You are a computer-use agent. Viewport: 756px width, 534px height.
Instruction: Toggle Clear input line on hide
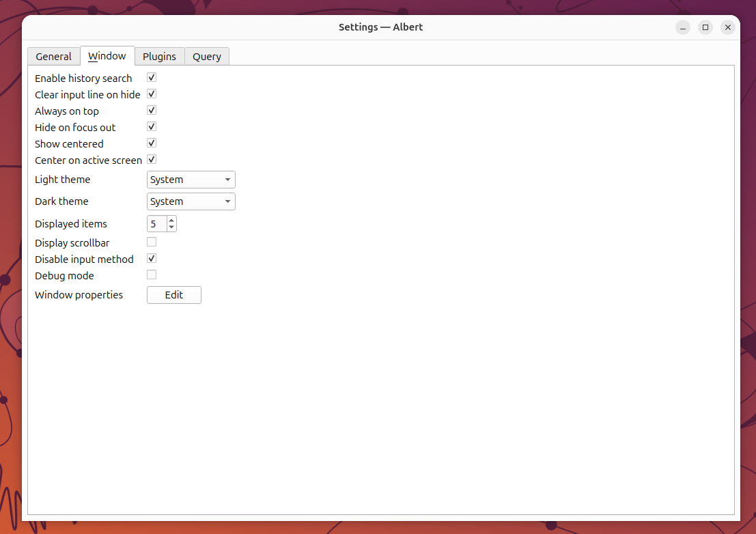pyautogui.click(x=152, y=94)
